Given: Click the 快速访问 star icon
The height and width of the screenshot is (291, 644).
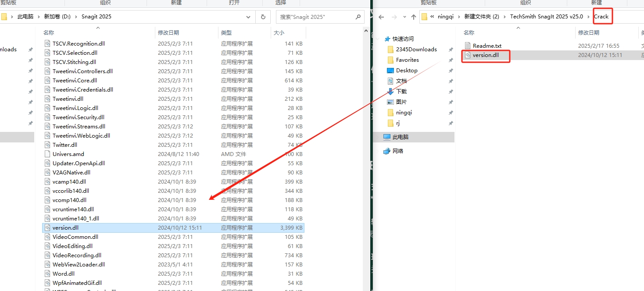Looking at the screenshot, I should [x=386, y=39].
